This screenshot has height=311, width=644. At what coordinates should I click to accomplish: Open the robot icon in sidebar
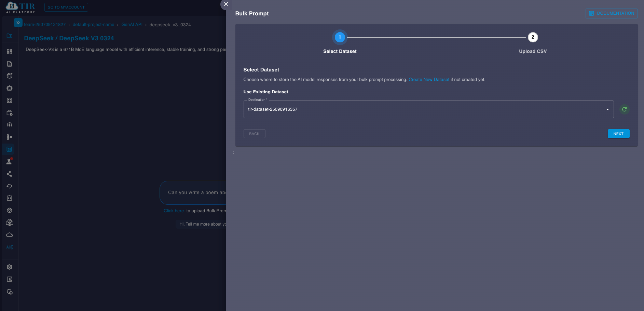tap(10, 88)
